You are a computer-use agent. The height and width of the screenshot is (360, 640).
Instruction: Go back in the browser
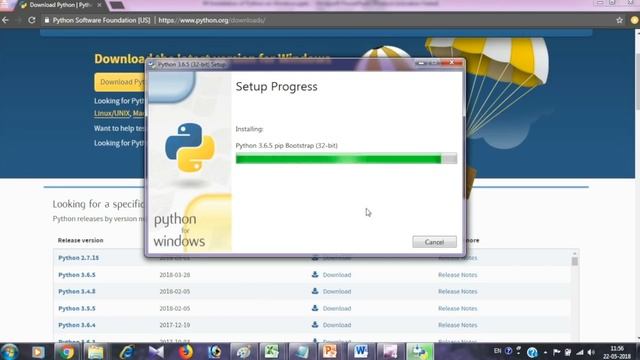tap(5, 20)
